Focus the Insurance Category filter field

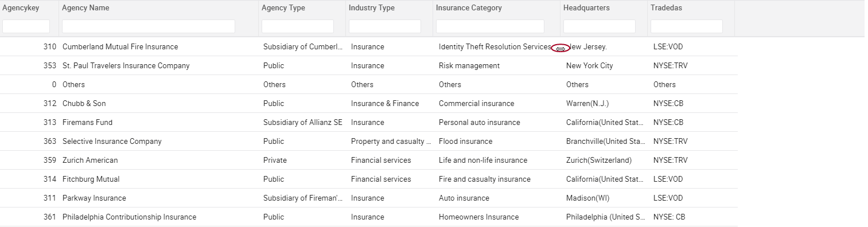pyautogui.click(x=490, y=26)
